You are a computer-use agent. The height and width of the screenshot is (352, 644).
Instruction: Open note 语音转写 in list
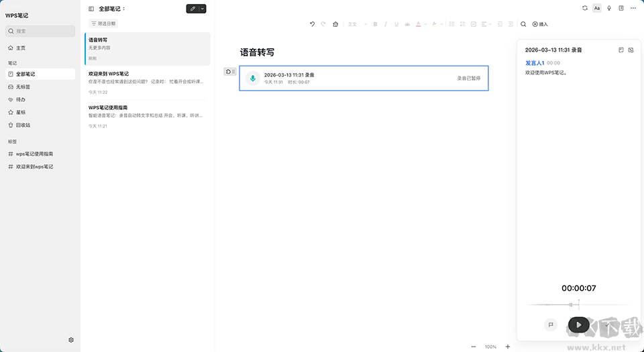(148, 49)
